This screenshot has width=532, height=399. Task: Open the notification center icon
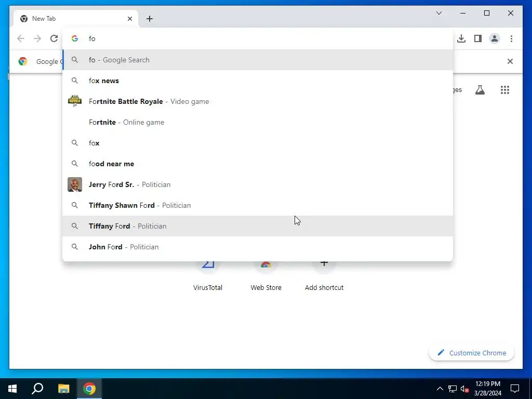click(x=515, y=389)
